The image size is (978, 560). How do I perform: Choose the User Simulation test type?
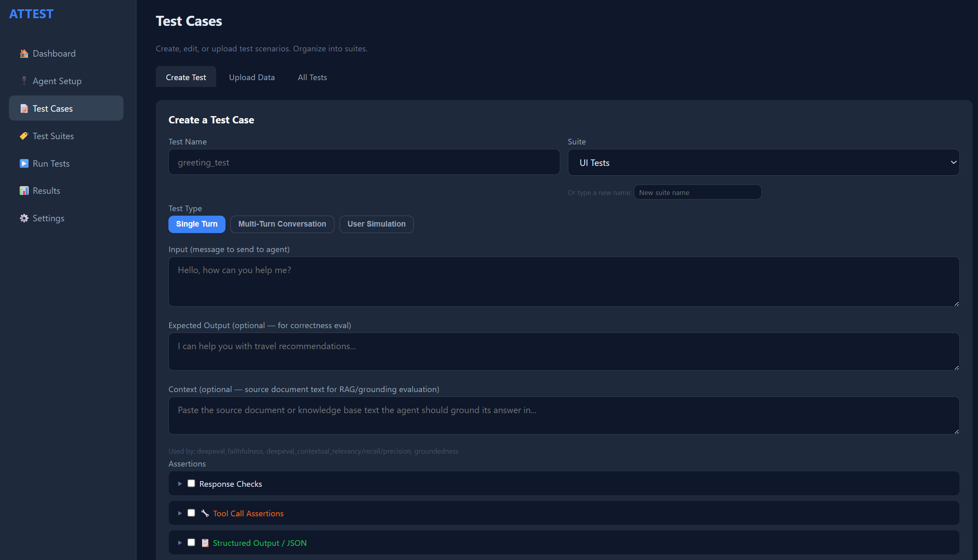coord(376,224)
